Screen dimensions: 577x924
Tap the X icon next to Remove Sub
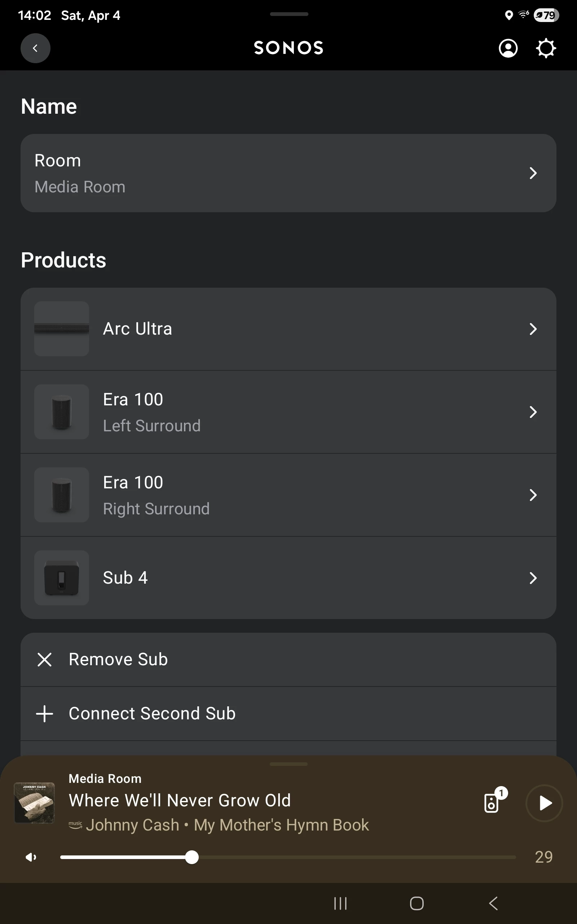pyautogui.click(x=44, y=659)
